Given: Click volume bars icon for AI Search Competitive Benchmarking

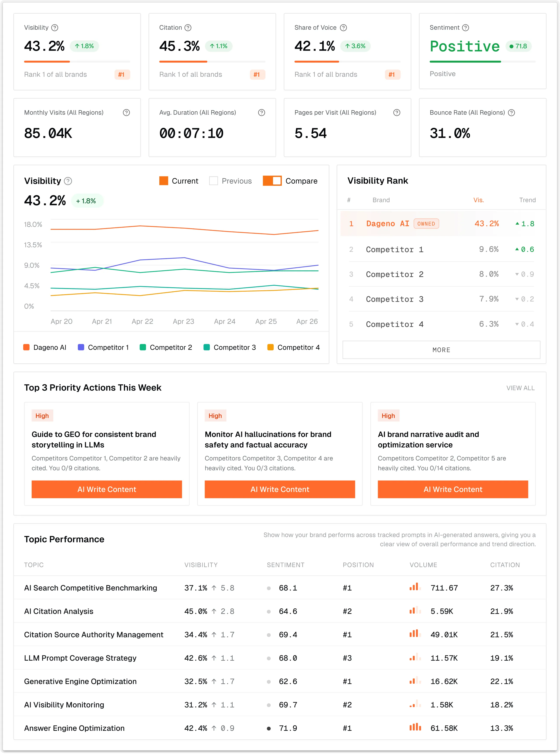Looking at the screenshot, I should [x=415, y=587].
